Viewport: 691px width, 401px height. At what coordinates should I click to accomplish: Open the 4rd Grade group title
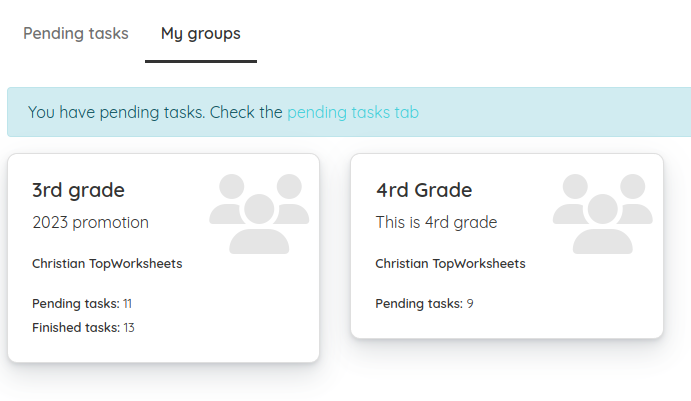[x=424, y=190]
